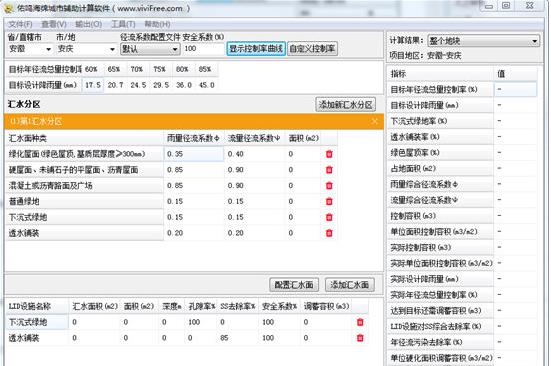Click the 绿化屋面 row label

click(84, 154)
